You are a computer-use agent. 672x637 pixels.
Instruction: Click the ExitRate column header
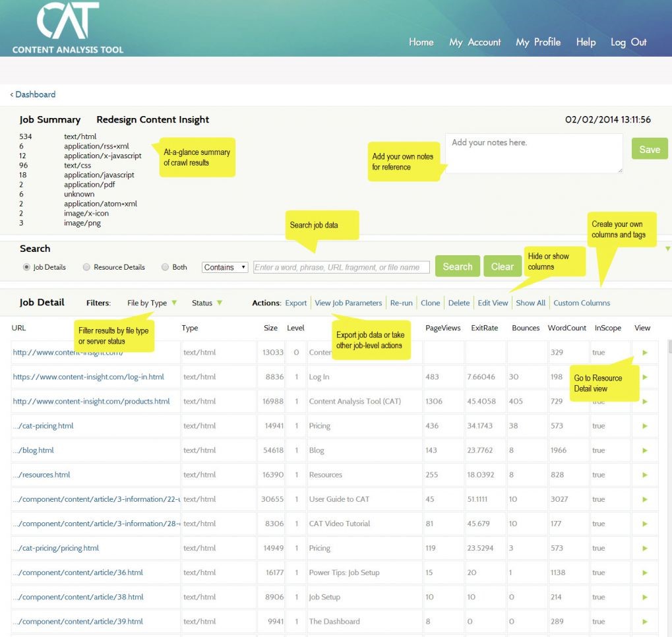coord(484,328)
